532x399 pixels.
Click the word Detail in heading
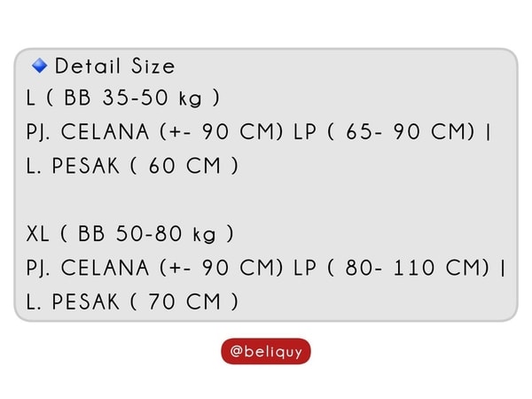[88, 66]
